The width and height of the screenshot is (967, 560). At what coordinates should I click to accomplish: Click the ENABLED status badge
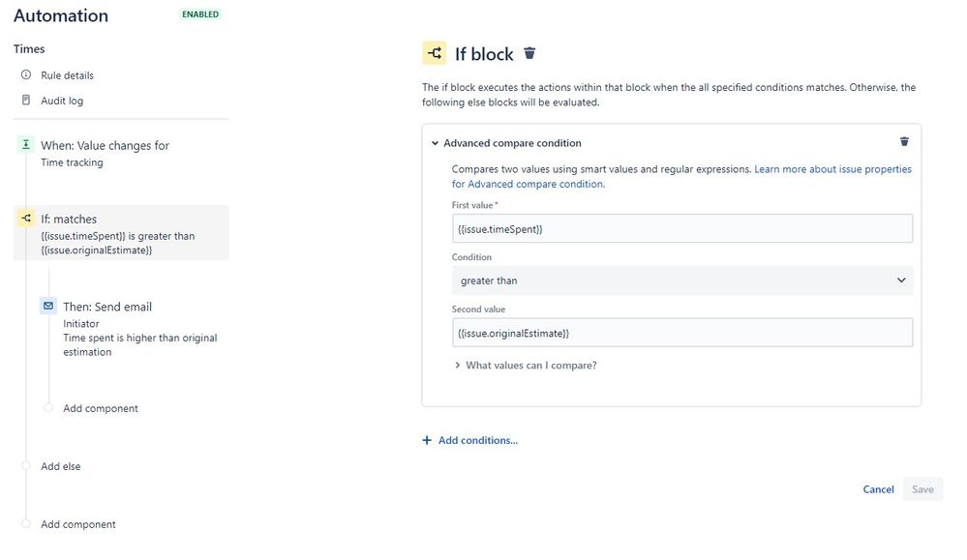[x=200, y=15]
